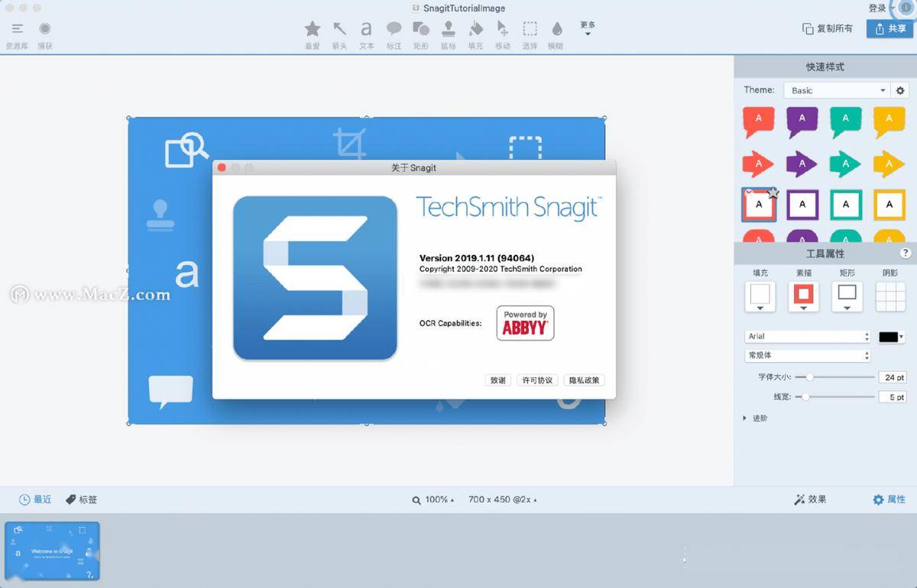Apply the yellow speech bubble quick style
The height and width of the screenshot is (588, 917).
(889, 121)
